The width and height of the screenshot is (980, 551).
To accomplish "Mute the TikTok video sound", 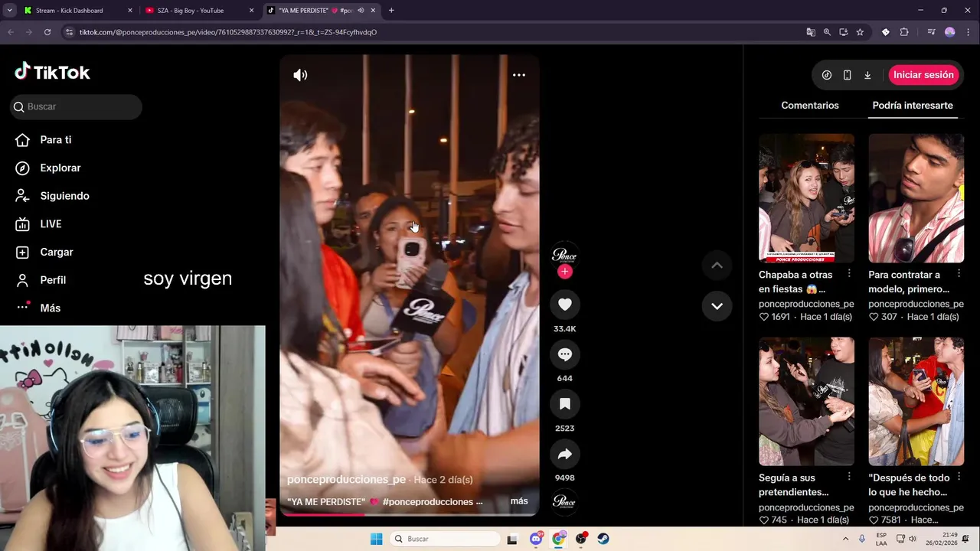I will click(x=300, y=75).
